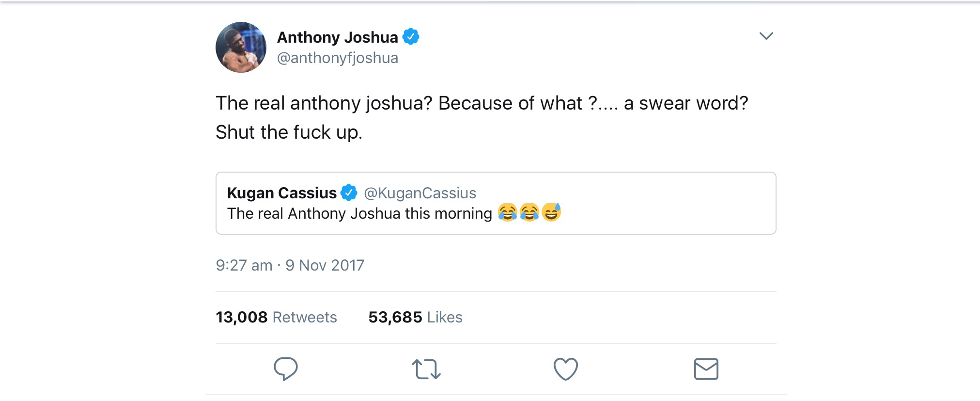Click Anthony Joshua's verified badge
Viewport: 980px width, 401px height.
[411, 37]
